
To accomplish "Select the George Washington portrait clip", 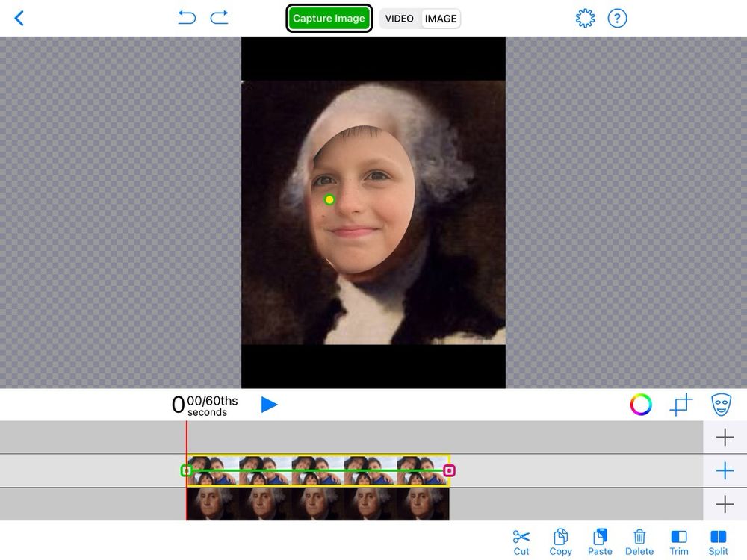I will [317, 504].
